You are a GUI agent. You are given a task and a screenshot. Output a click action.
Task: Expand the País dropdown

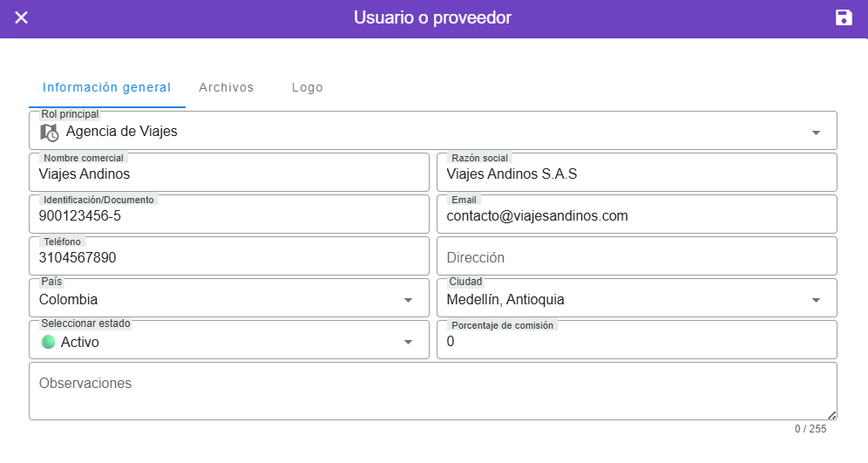[408, 300]
